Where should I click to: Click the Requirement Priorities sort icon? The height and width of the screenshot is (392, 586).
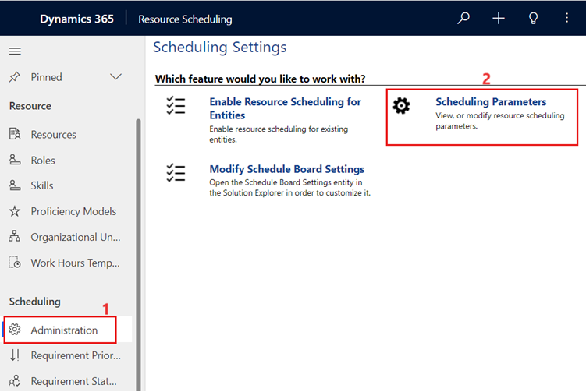pyautogui.click(x=15, y=355)
